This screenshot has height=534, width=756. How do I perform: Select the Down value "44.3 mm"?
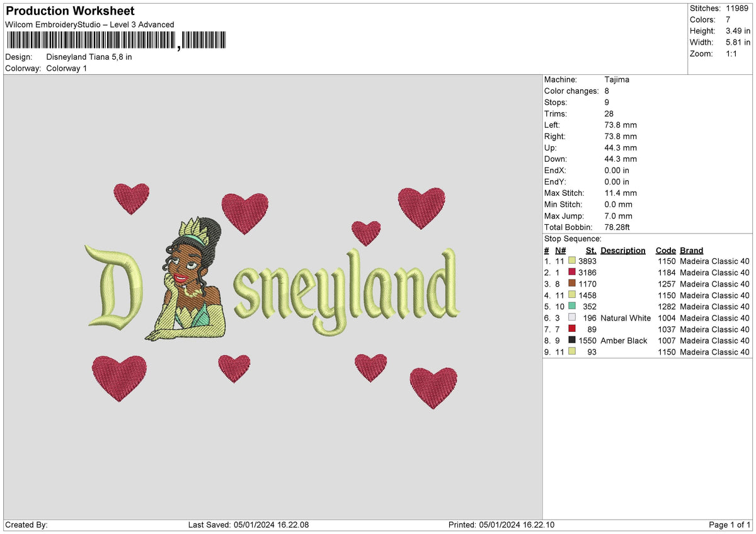pyautogui.click(x=621, y=159)
